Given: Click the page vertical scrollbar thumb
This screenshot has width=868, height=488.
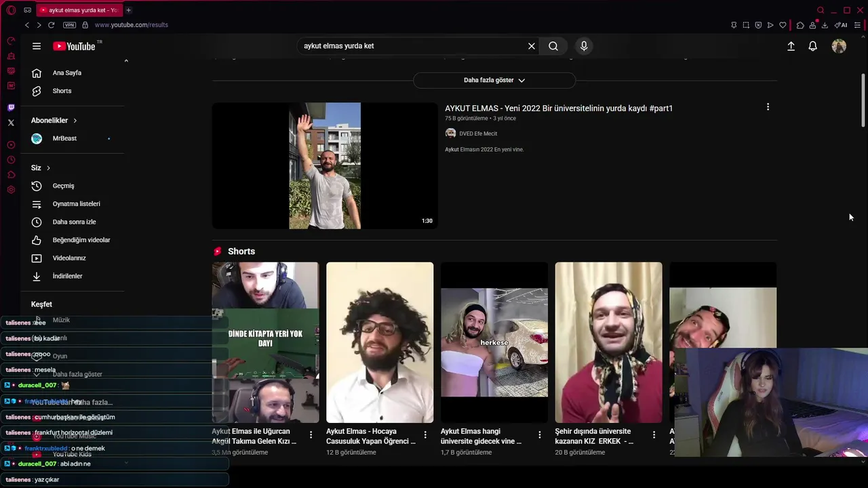Looking at the screenshot, I should click(863, 100).
